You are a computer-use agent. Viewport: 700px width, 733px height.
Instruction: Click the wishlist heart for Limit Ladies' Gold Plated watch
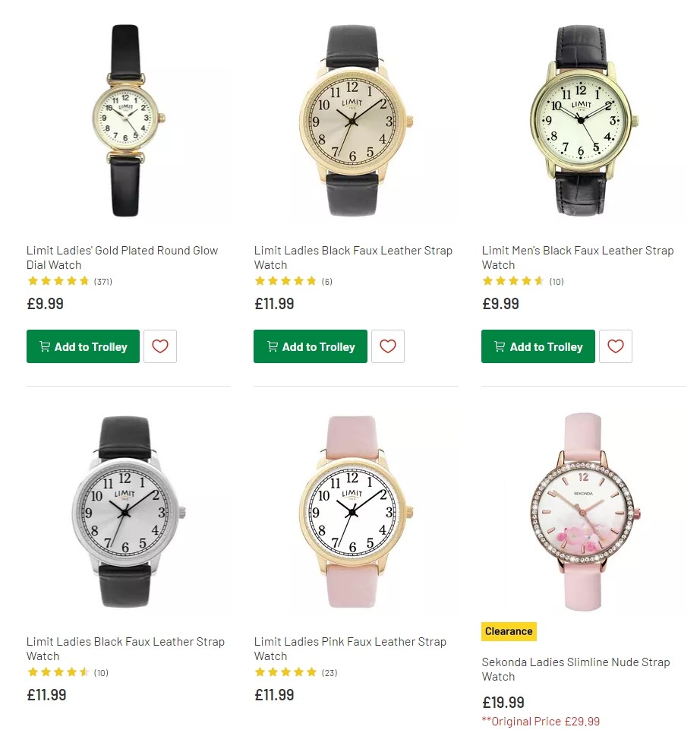tap(160, 346)
